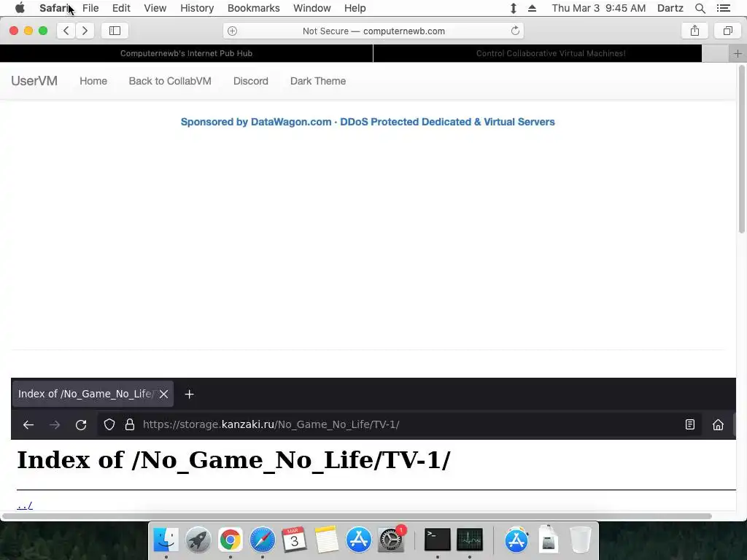
Task: Go to the Home navigation link
Action: click(x=93, y=81)
